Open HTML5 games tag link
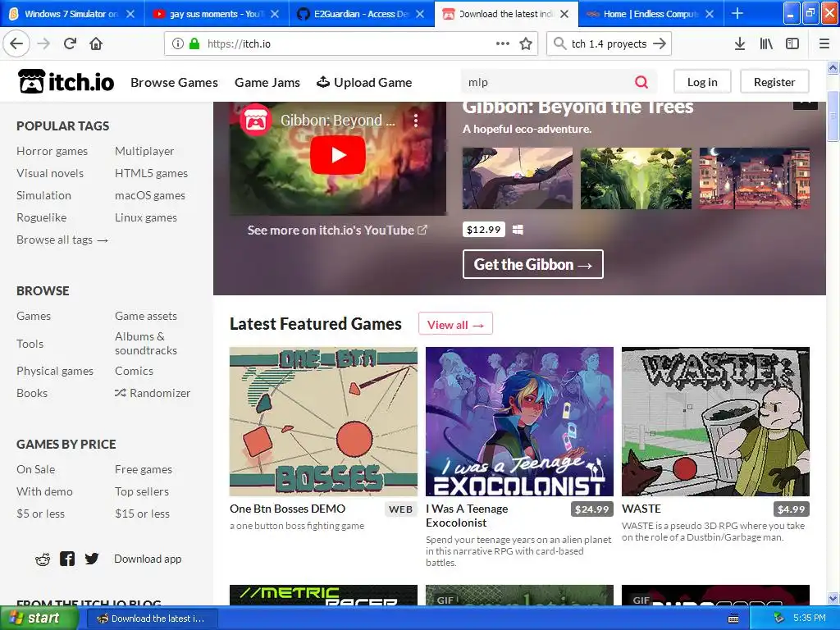Screen dimensions: 840x630 click(151, 174)
